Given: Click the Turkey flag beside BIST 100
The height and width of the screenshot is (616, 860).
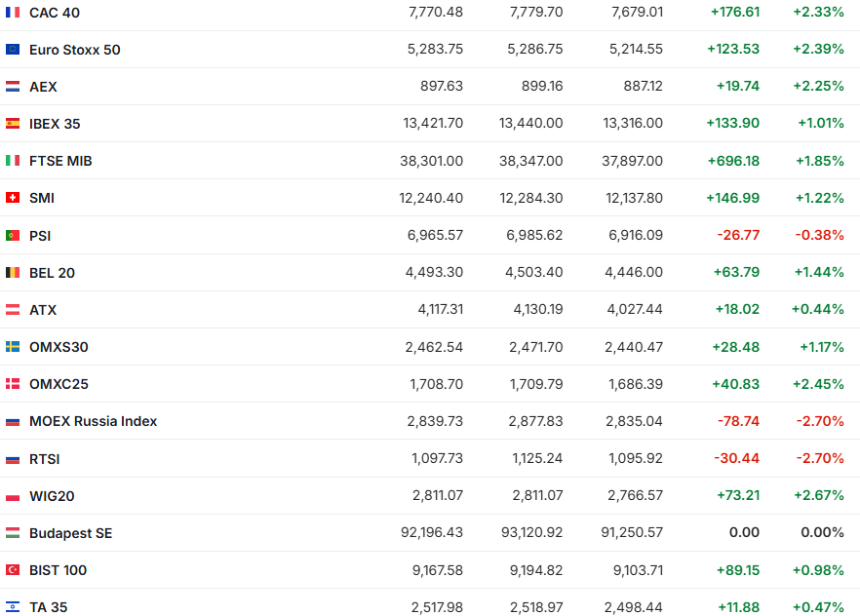Looking at the screenshot, I should click(13, 570).
